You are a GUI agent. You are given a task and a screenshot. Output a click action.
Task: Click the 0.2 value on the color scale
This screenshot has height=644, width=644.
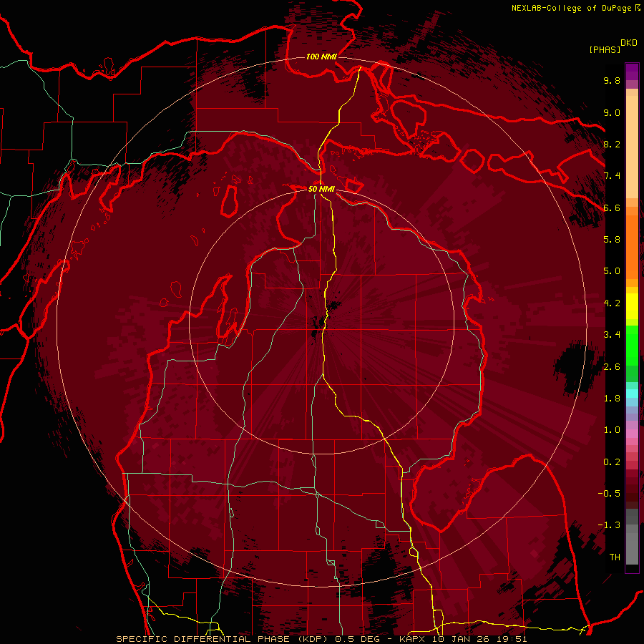tap(612, 462)
